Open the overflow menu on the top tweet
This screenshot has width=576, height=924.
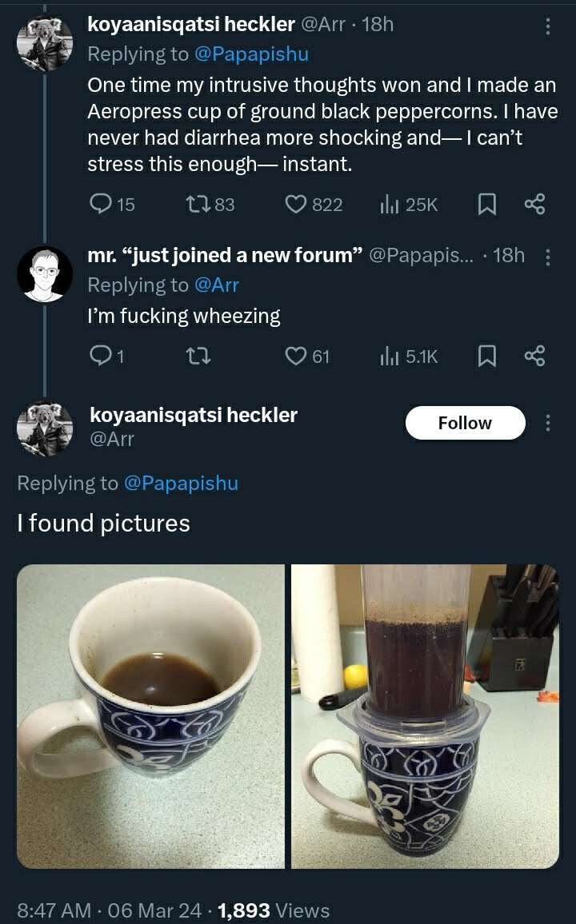pyautogui.click(x=547, y=26)
